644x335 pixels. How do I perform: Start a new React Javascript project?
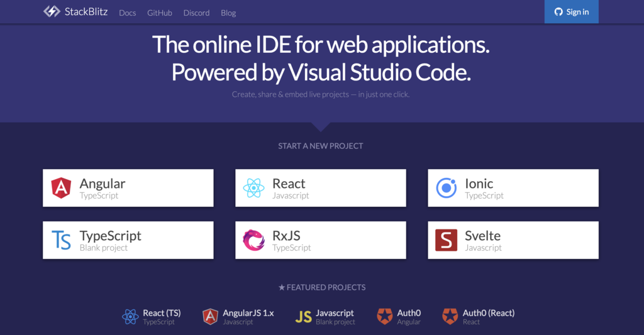coord(320,188)
